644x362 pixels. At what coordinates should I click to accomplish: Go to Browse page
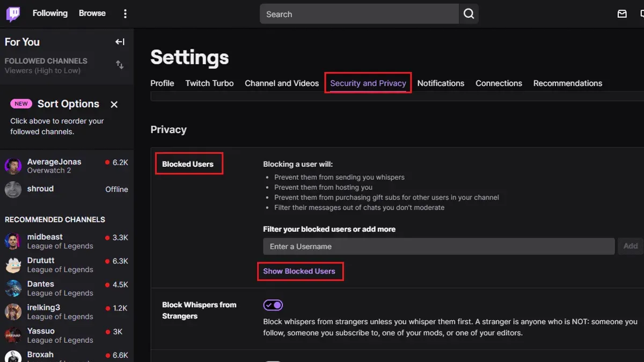pos(92,13)
